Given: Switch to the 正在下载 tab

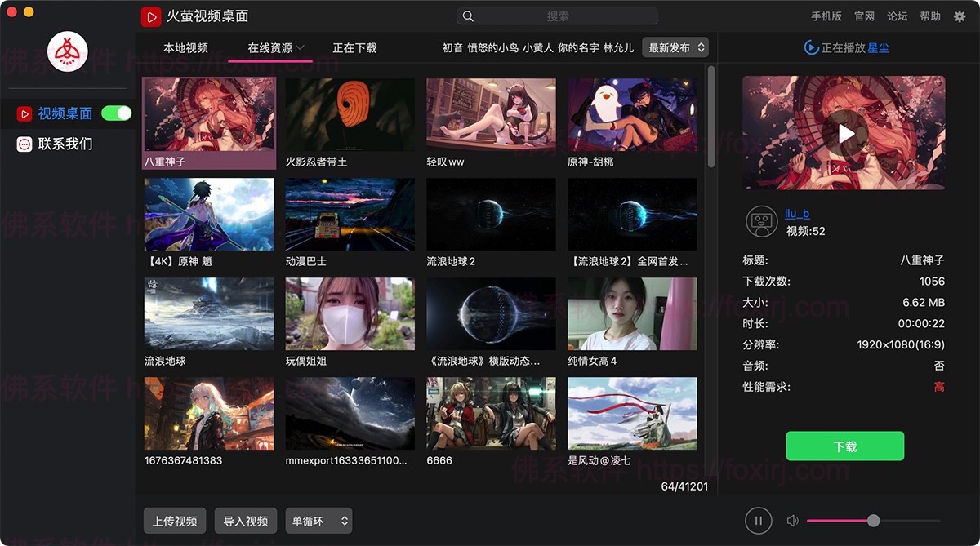Looking at the screenshot, I should coord(354,48).
